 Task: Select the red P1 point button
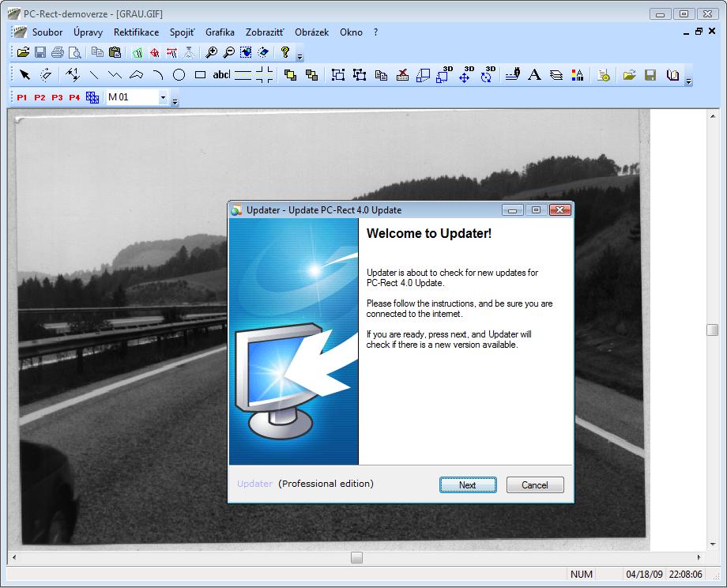22,97
